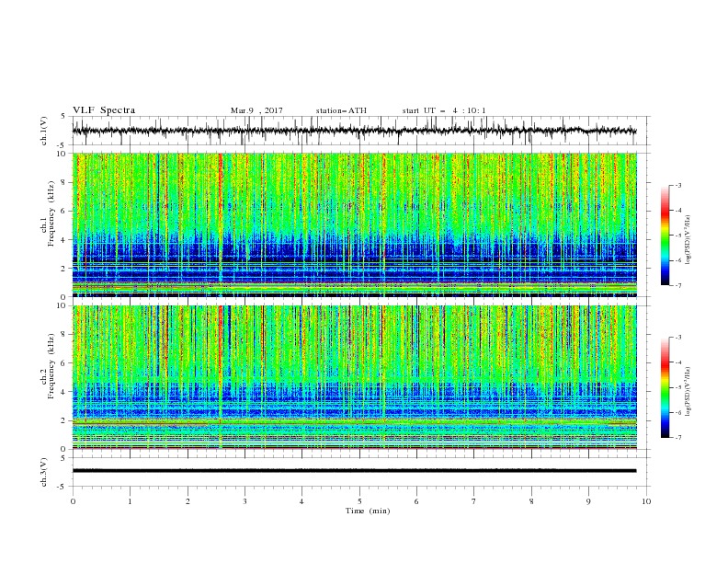Viewport: 728px width, 563px height.
Task: Click the "ch.1(V)" waveform axis label
Action: coord(44,131)
